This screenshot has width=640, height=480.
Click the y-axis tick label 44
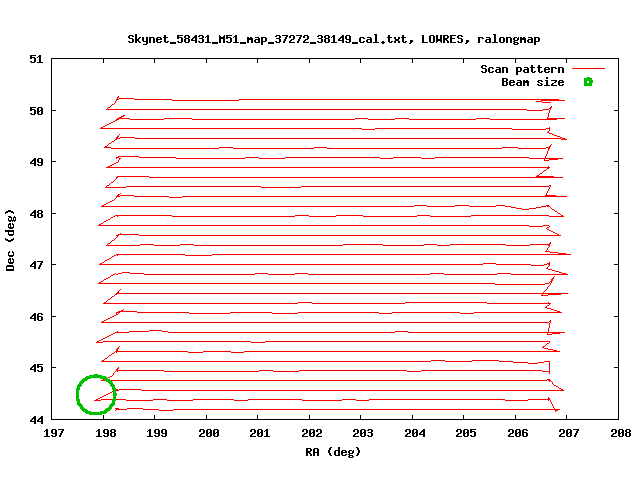tap(36, 420)
